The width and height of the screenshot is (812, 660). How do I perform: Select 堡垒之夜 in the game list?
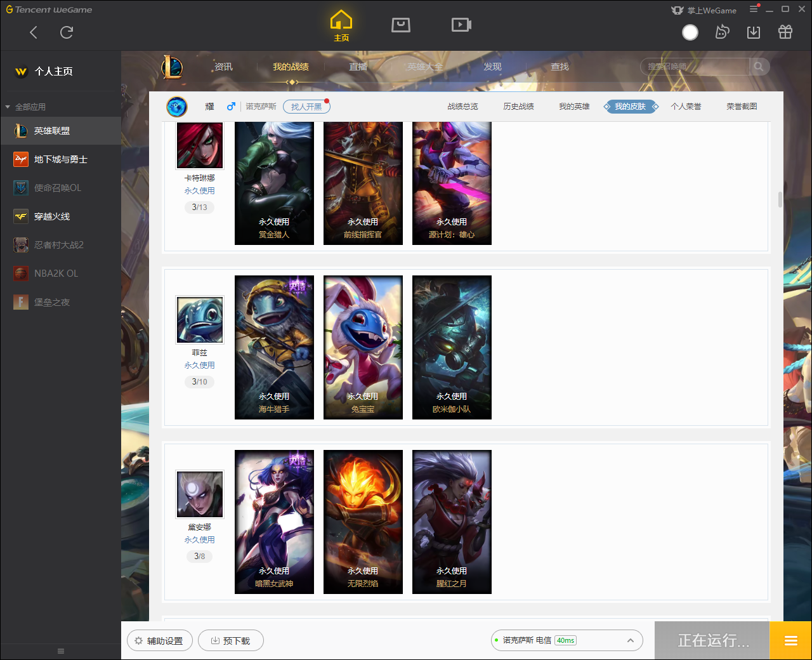point(60,302)
